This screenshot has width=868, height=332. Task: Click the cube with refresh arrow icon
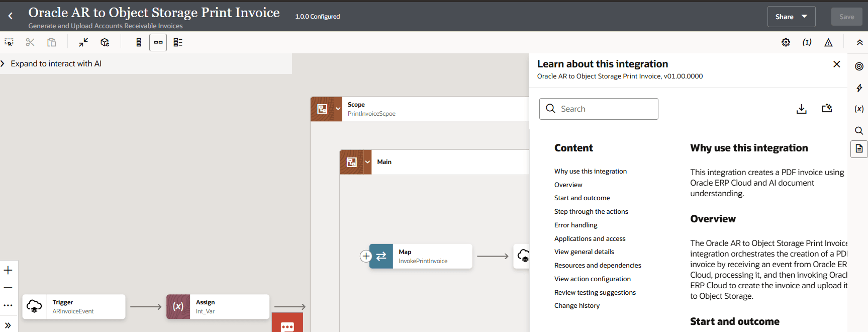(105, 42)
